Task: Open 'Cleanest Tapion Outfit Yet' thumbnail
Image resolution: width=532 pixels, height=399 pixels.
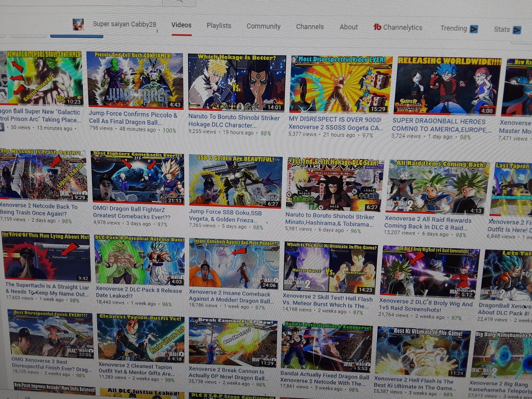Action: tap(140, 338)
